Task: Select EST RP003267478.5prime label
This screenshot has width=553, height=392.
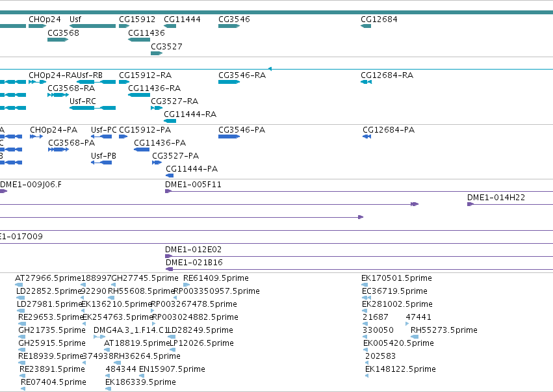Action: pos(194,304)
